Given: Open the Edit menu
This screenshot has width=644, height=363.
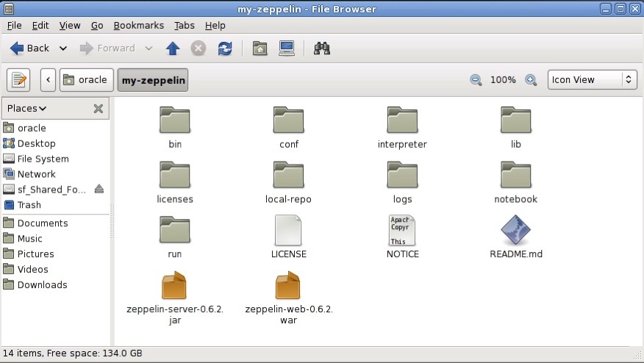Looking at the screenshot, I should click(x=40, y=26).
